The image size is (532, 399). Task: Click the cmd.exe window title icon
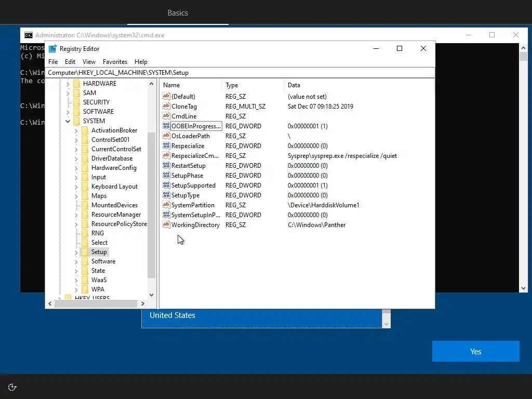coord(29,35)
